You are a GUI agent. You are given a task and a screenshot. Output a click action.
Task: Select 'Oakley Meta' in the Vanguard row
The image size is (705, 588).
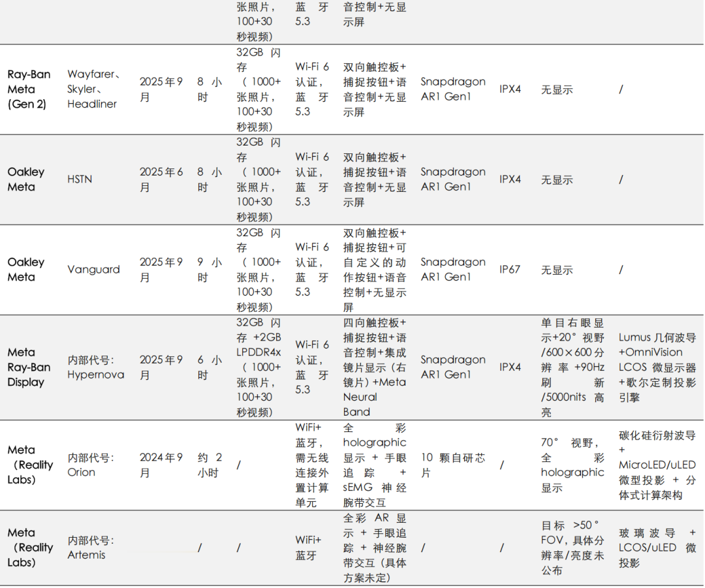pyautogui.click(x=26, y=270)
